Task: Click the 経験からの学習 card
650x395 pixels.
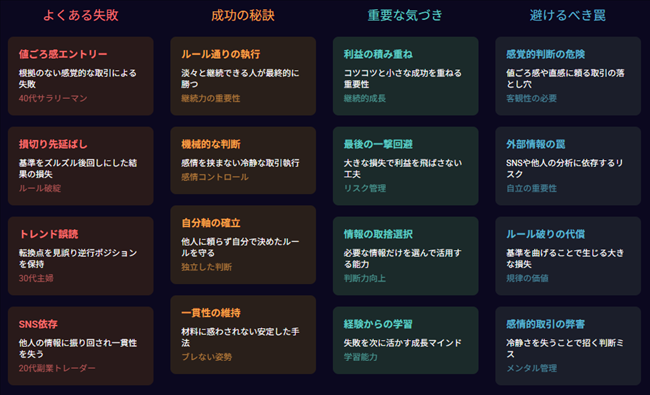Action: point(405,340)
